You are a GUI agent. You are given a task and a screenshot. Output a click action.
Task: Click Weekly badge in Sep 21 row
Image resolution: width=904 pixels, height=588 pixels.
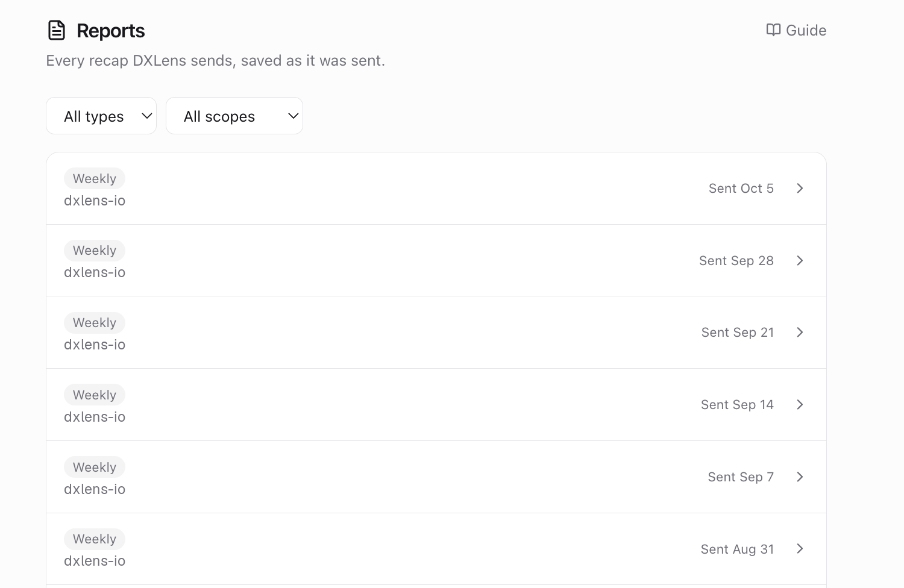click(x=95, y=323)
